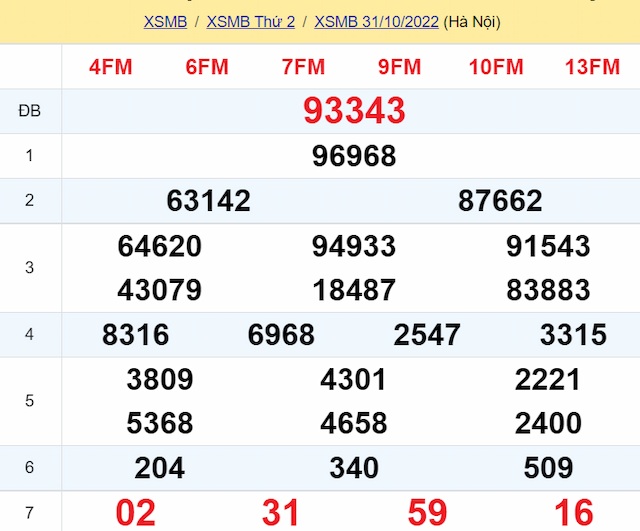Click third prize number 94933
This screenshot has height=531, width=640.
click(354, 246)
